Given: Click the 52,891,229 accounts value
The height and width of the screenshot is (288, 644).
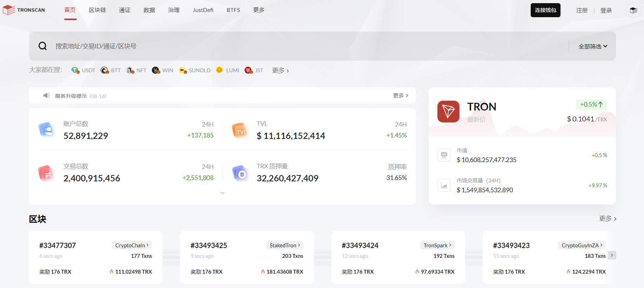Looking at the screenshot, I should tap(86, 136).
